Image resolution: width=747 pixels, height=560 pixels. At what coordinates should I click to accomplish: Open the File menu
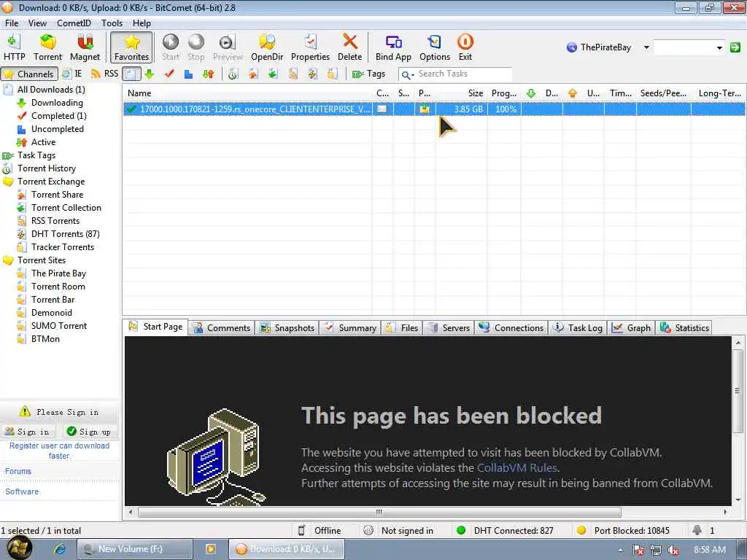click(12, 23)
